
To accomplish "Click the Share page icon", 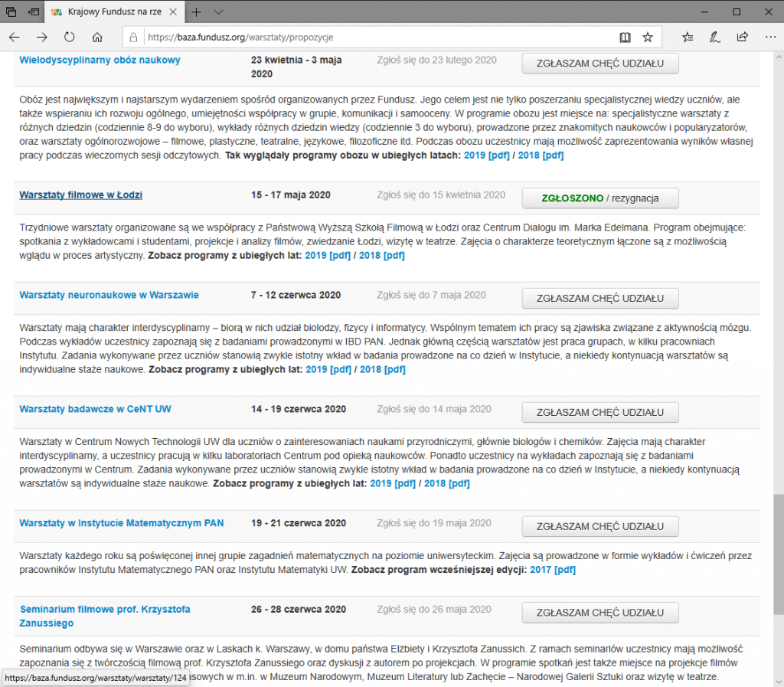I will point(742,37).
